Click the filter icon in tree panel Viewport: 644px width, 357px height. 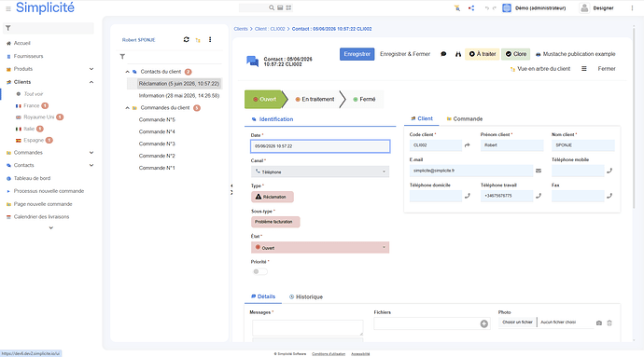(122, 57)
